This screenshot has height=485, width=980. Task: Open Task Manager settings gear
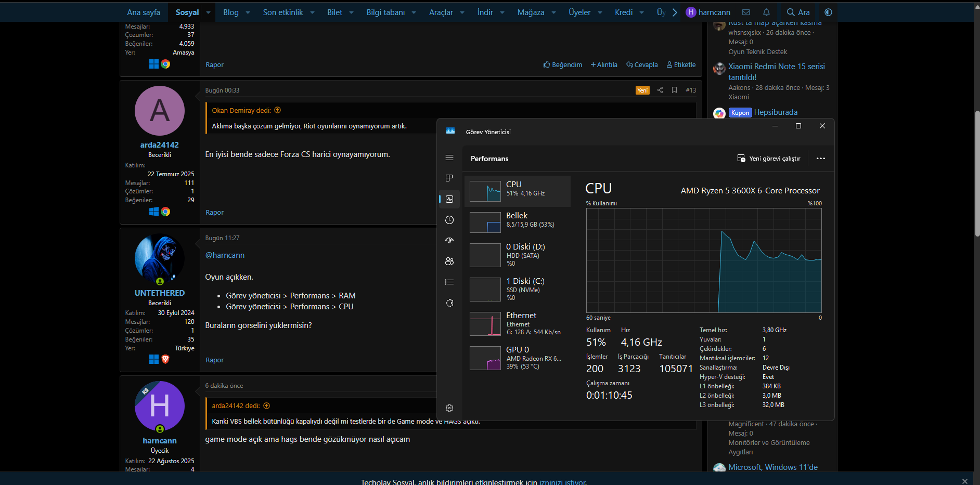(x=449, y=408)
